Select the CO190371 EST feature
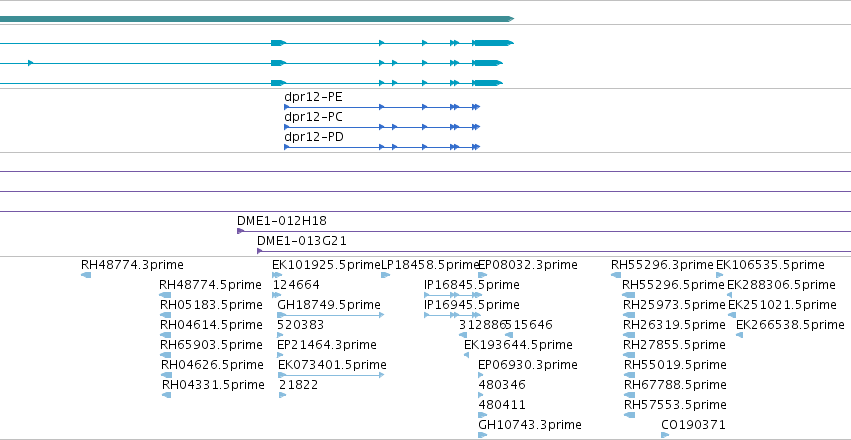This screenshot has height=440, width=851. pyautogui.click(x=665, y=435)
